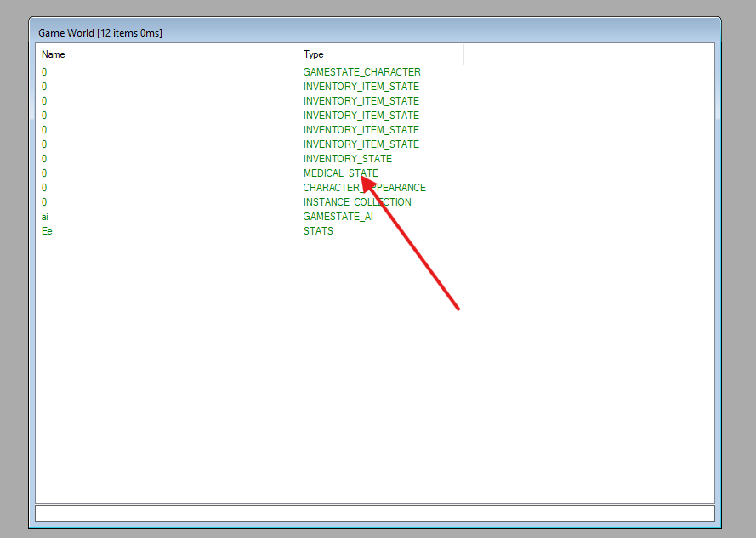Click the 'Ee' name cell
The width and height of the screenshot is (756, 538).
47,231
